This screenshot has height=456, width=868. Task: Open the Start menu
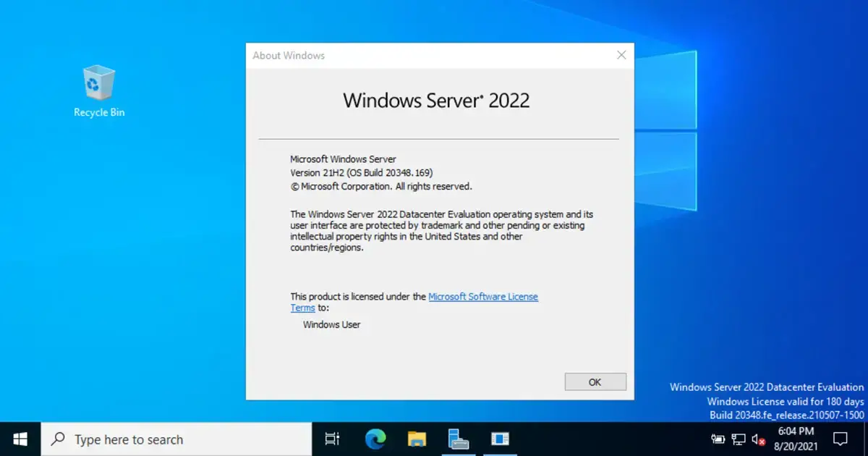click(19, 439)
